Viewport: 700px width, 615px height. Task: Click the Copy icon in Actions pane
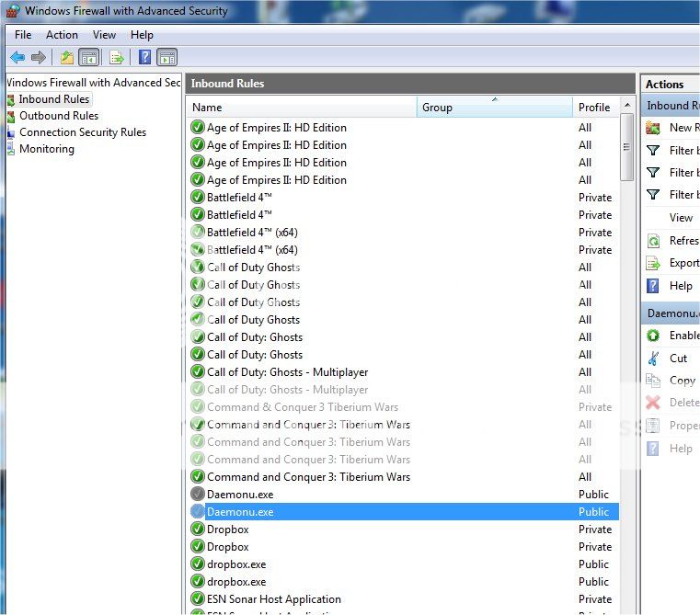point(653,381)
